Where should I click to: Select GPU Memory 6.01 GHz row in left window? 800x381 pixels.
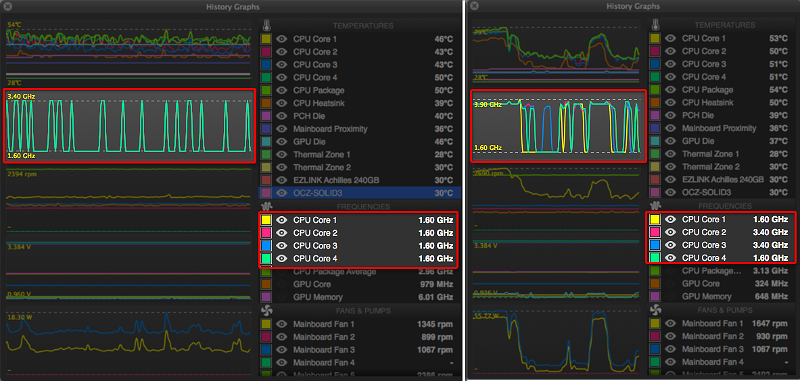click(359, 297)
